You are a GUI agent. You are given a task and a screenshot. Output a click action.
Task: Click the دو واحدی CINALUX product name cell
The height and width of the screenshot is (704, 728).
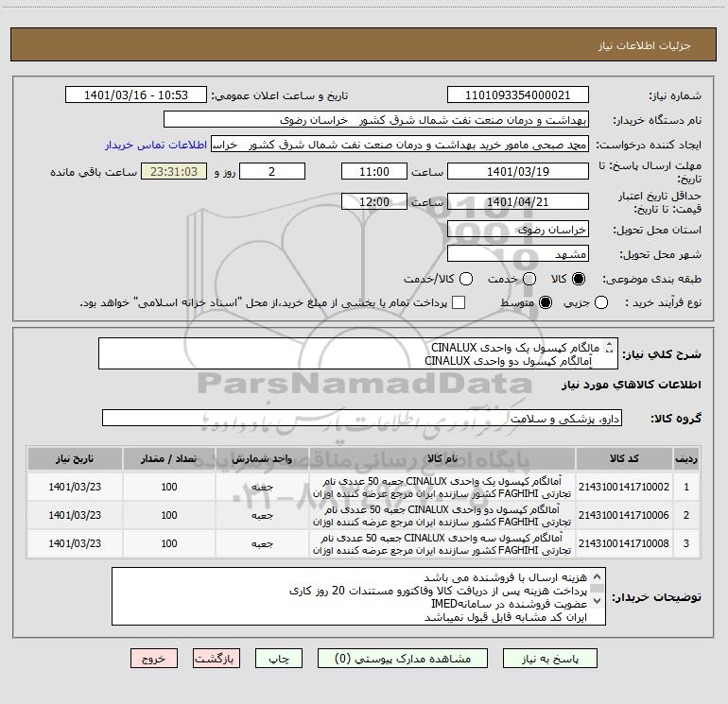click(442, 515)
